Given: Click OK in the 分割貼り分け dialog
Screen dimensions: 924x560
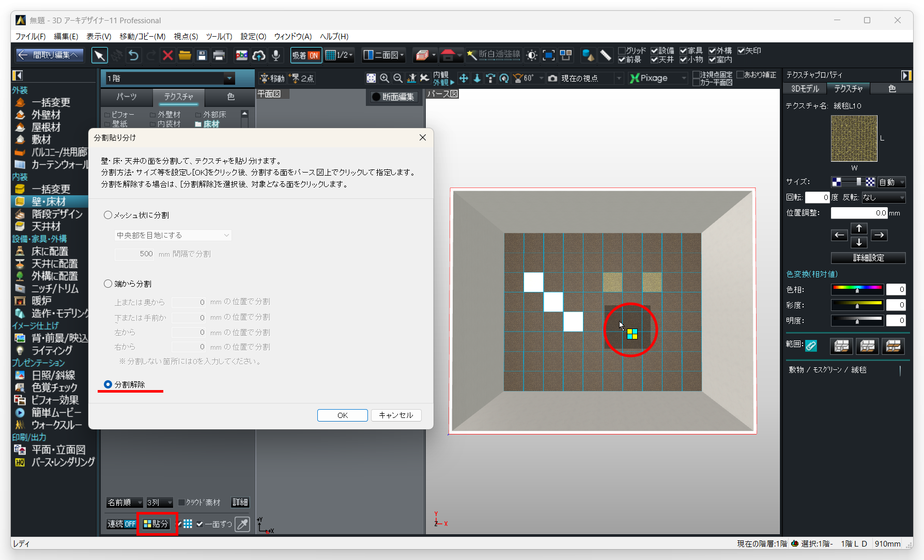Looking at the screenshot, I should [x=342, y=415].
